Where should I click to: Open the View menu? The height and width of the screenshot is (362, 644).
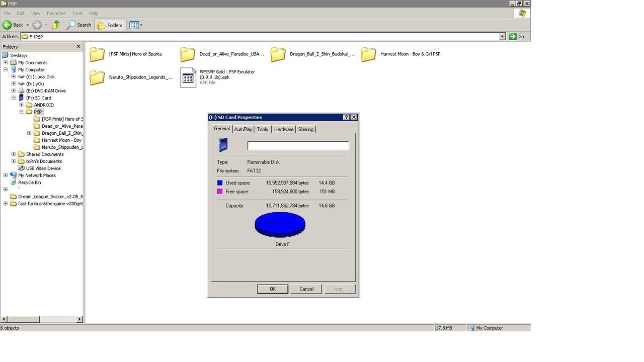(x=36, y=13)
